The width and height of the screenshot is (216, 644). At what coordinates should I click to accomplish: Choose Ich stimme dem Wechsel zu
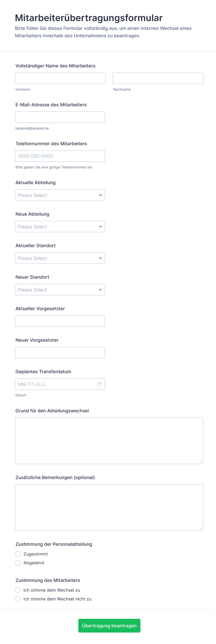pyautogui.click(x=18, y=590)
